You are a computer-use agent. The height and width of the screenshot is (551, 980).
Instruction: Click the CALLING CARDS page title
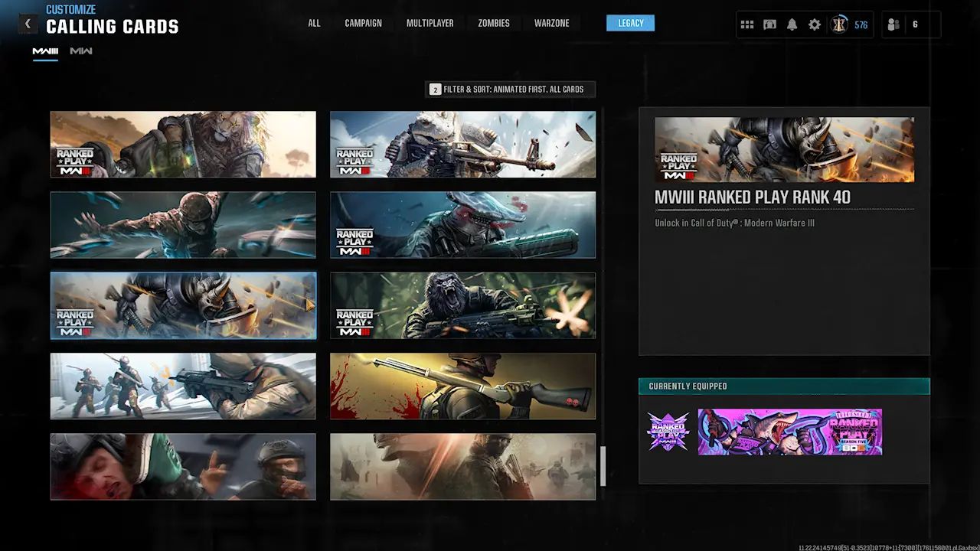point(113,27)
